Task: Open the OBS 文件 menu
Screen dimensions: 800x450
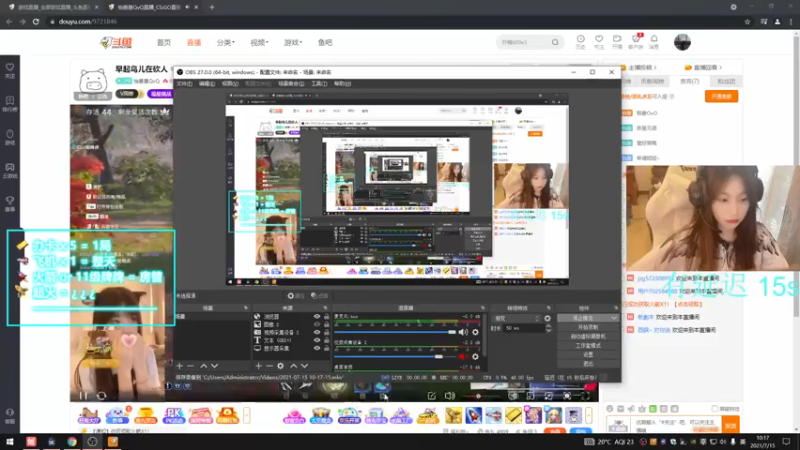Action: [184, 84]
